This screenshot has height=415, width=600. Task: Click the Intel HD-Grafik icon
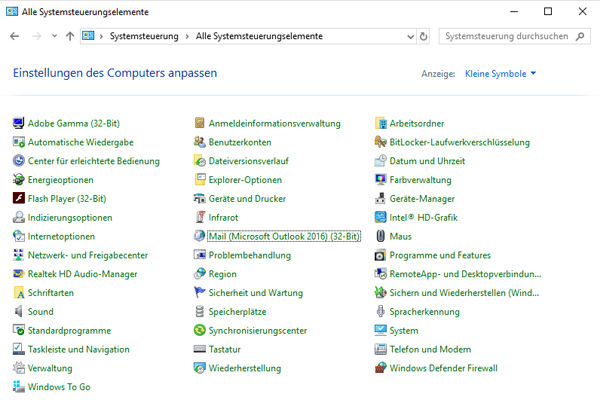tap(380, 217)
